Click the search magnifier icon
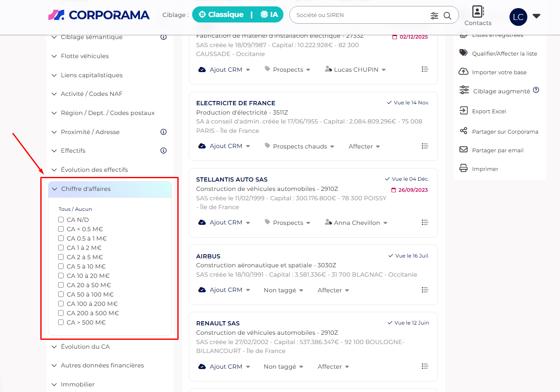The width and height of the screenshot is (560, 392). [x=447, y=15]
